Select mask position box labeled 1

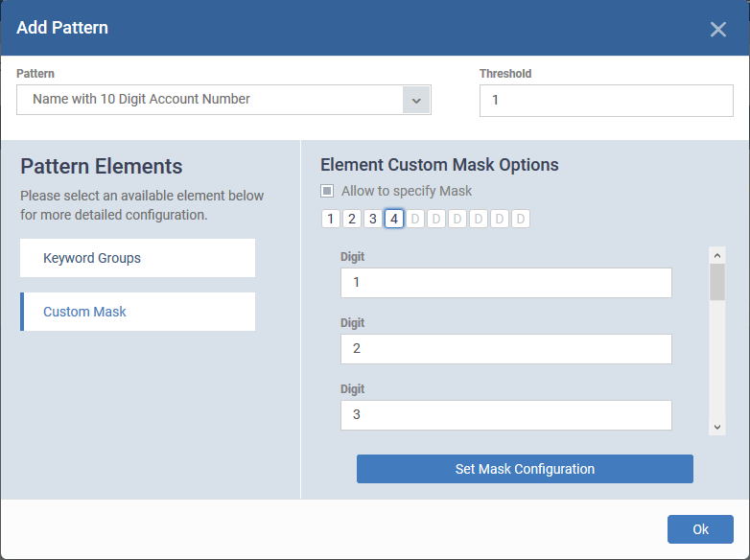pos(331,219)
